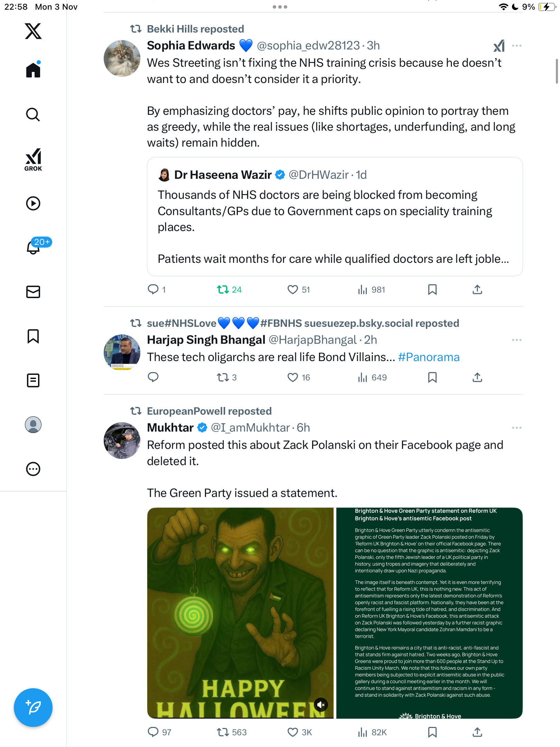Like Sophia Edwards' post
Viewport: 560px width, 747px height.
pyautogui.click(x=293, y=289)
